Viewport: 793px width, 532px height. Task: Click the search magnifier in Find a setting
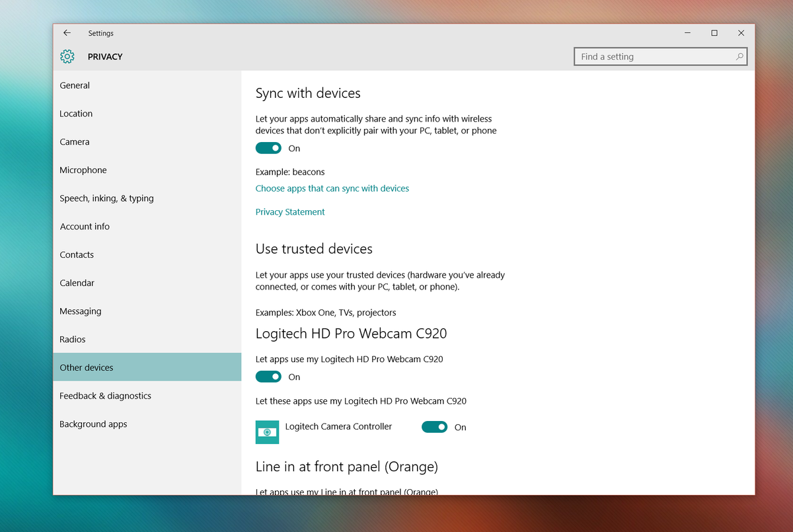coord(739,57)
